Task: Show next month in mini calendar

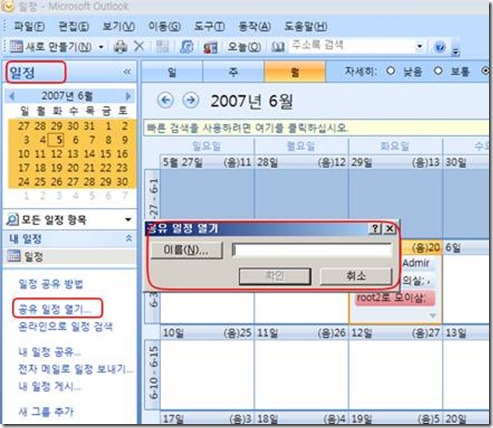Action: [128, 96]
